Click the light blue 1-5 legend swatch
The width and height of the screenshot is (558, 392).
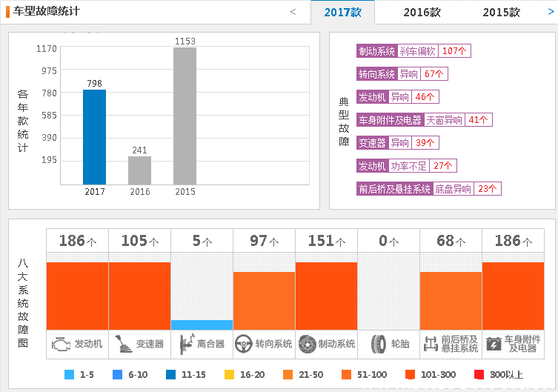[x=70, y=375]
